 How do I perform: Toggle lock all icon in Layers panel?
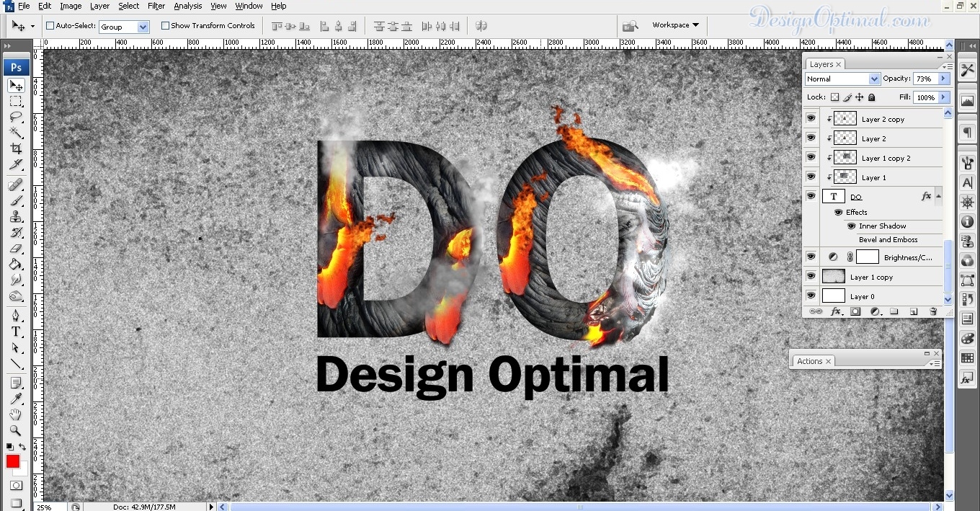click(871, 97)
